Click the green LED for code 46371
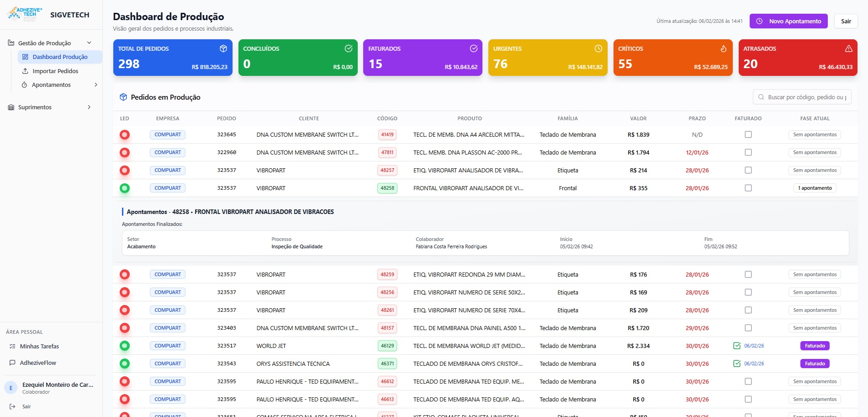868x417 pixels. [125, 364]
